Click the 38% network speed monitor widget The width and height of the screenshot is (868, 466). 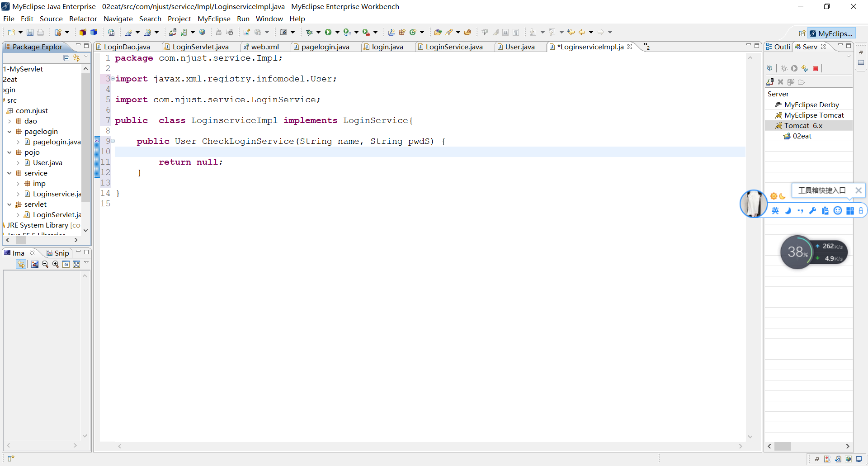pyautogui.click(x=813, y=252)
